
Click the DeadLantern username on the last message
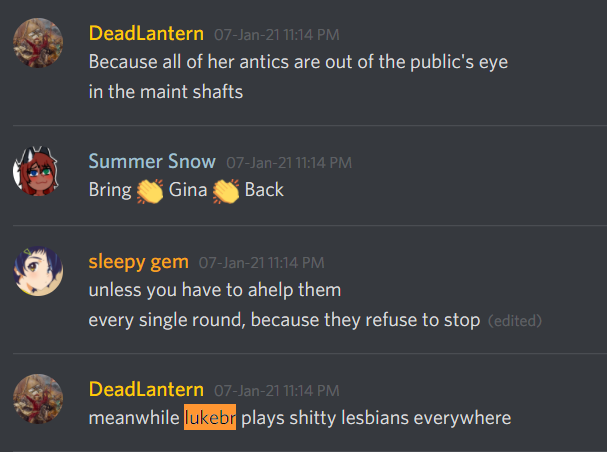tap(146, 389)
